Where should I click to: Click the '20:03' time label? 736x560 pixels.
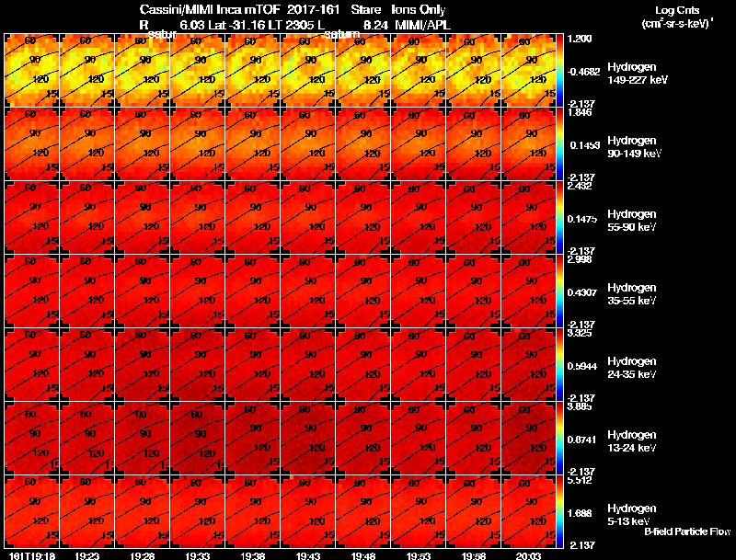pyautogui.click(x=528, y=555)
